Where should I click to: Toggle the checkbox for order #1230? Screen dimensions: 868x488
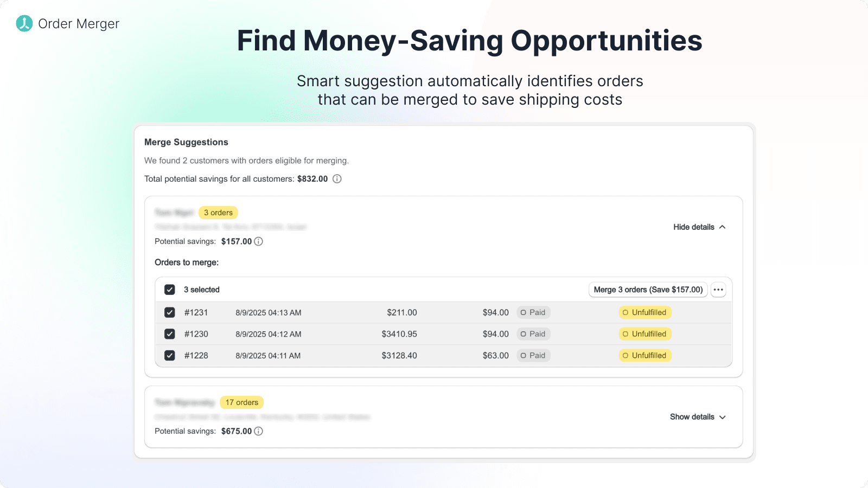tap(169, 334)
